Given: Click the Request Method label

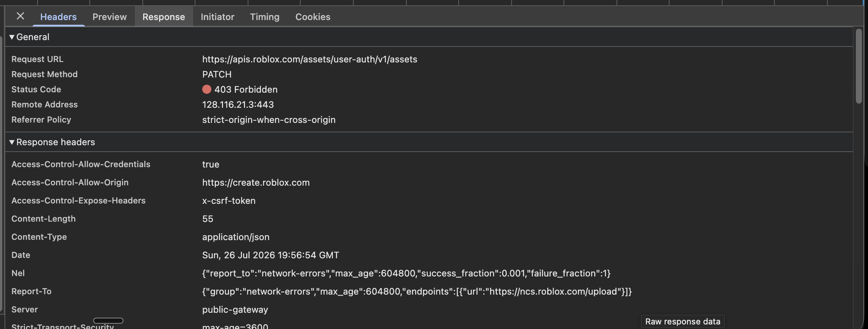Looking at the screenshot, I should 44,74.
